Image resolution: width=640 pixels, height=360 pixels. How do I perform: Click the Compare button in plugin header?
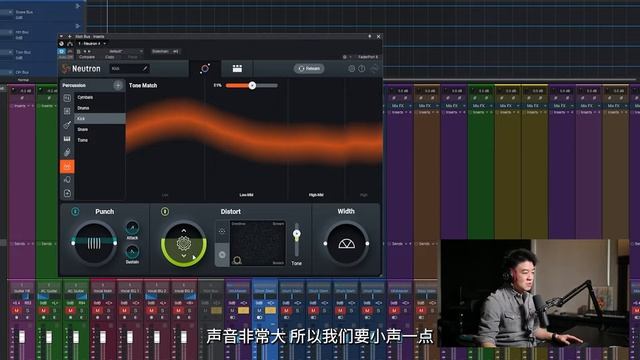[x=87, y=57]
